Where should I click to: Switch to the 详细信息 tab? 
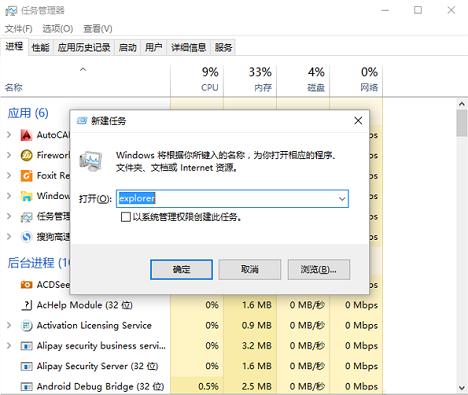point(189,48)
